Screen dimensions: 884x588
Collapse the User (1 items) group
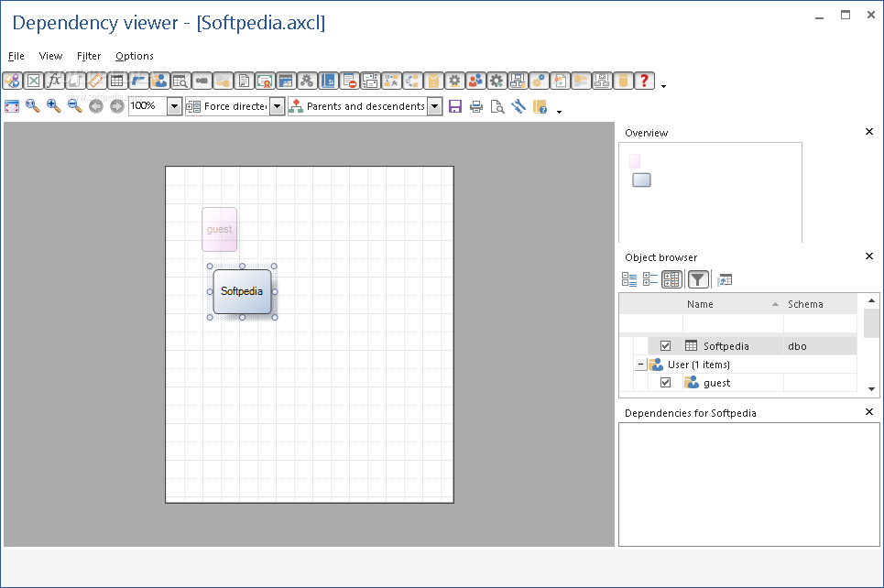point(640,365)
